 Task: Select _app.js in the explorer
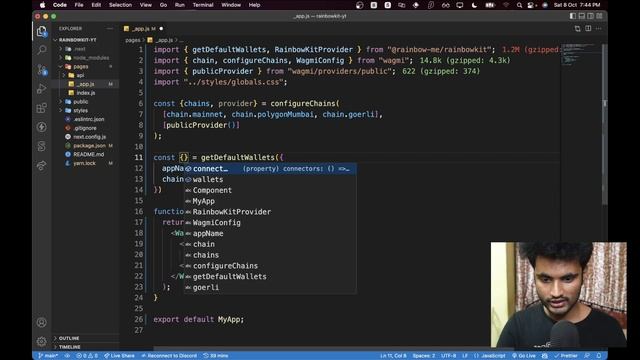click(x=85, y=84)
